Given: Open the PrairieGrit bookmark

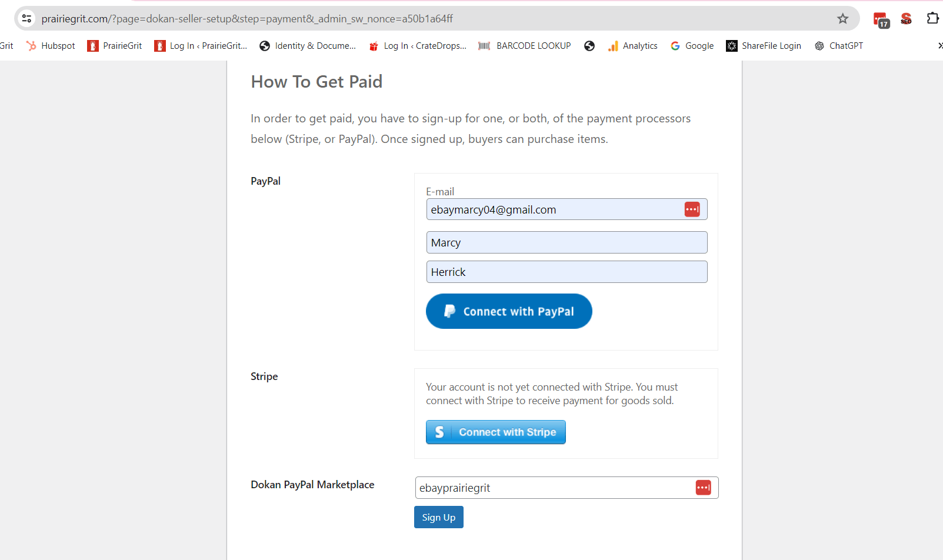Looking at the screenshot, I should [115, 46].
